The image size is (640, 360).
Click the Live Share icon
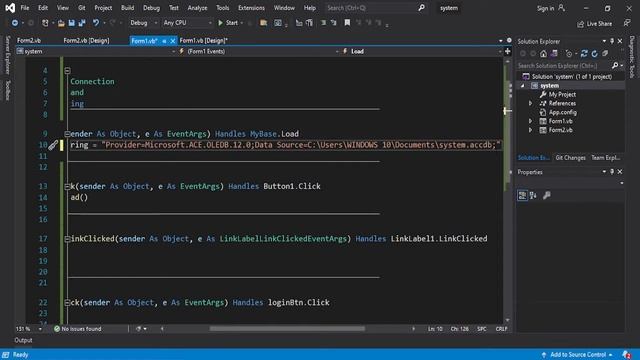(580, 24)
